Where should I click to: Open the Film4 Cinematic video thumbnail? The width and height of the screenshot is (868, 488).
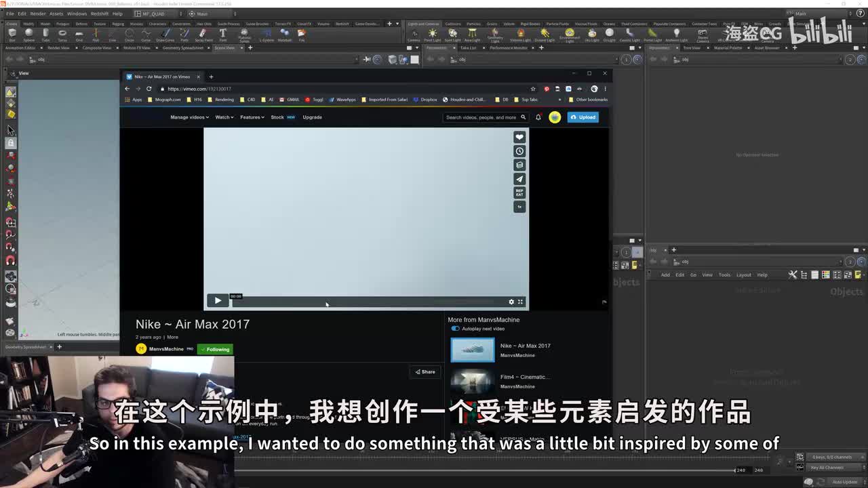point(473,381)
